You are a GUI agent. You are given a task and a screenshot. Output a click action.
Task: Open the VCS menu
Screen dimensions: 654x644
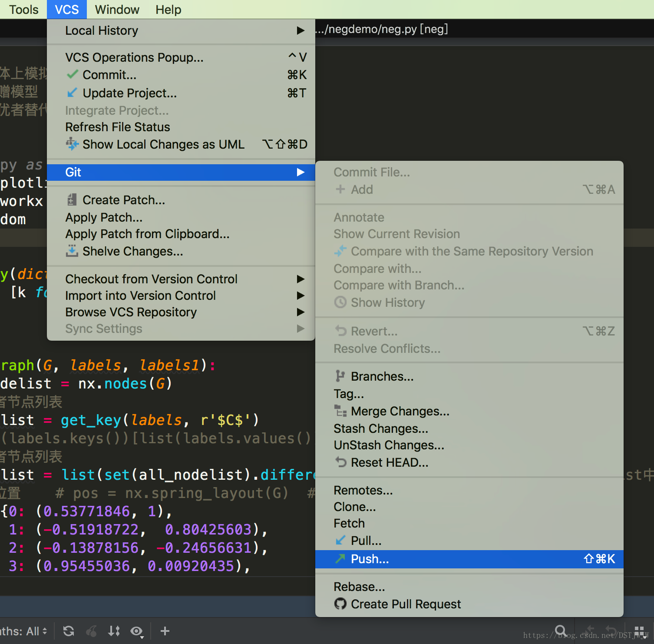[x=67, y=10]
